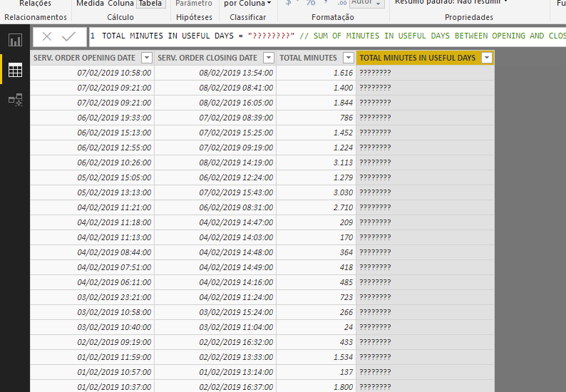Select opening date cell 02/02/2019 09:19:00

coord(93,343)
